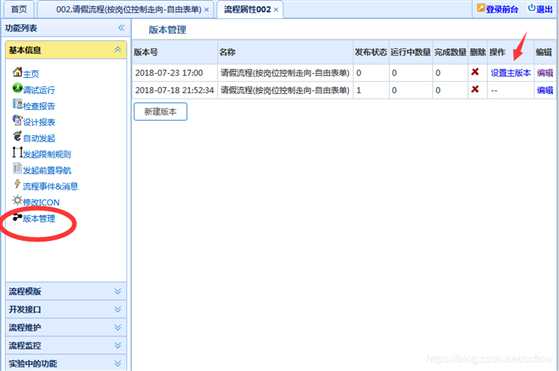Delete version 2018-07-18 21:52:34 with red X
Image resolution: width=559 pixels, height=371 pixels.
pyautogui.click(x=475, y=89)
